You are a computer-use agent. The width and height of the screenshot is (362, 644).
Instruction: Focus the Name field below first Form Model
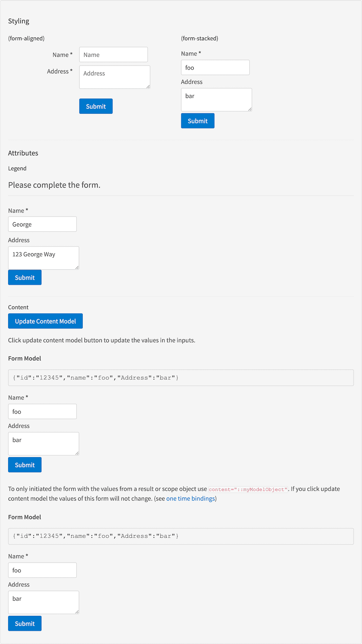[x=42, y=412]
